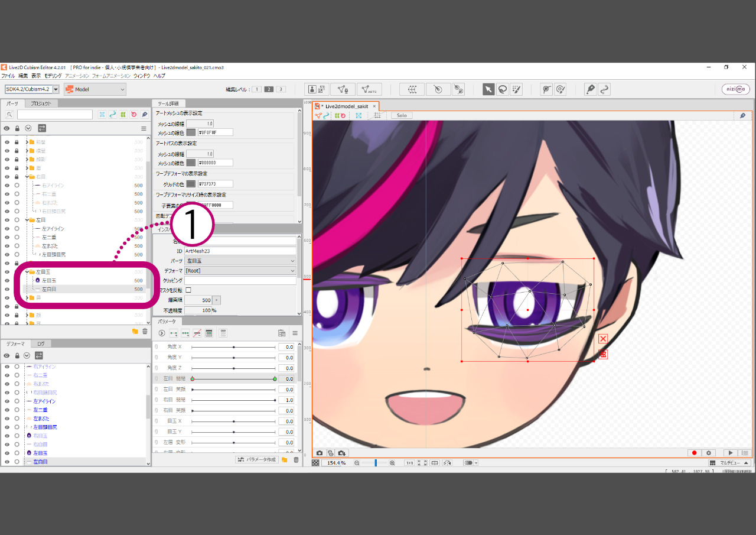The image size is (756, 535).
Task: Click the Parts panel search field
Action: (x=55, y=114)
